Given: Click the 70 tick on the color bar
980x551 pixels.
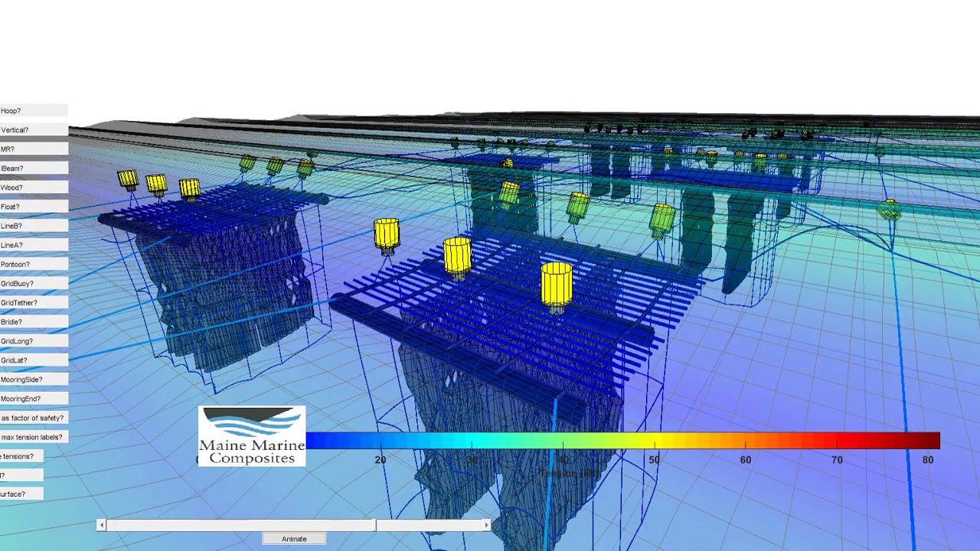Looking at the screenshot, I should tap(837, 460).
